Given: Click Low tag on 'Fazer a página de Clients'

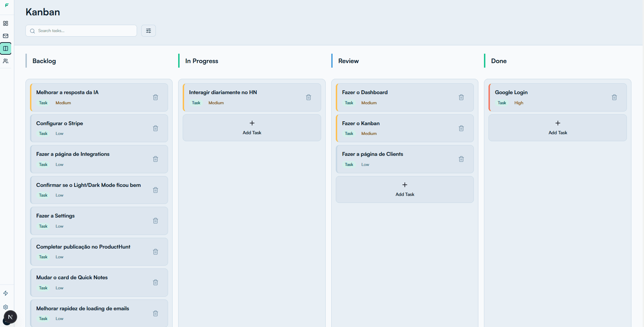Looking at the screenshot, I should point(365,165).
